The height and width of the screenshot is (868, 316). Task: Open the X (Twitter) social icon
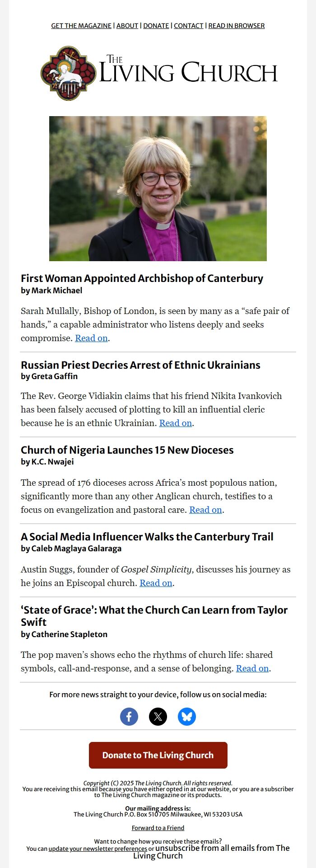pyautogui.click(x=158, y=717)
